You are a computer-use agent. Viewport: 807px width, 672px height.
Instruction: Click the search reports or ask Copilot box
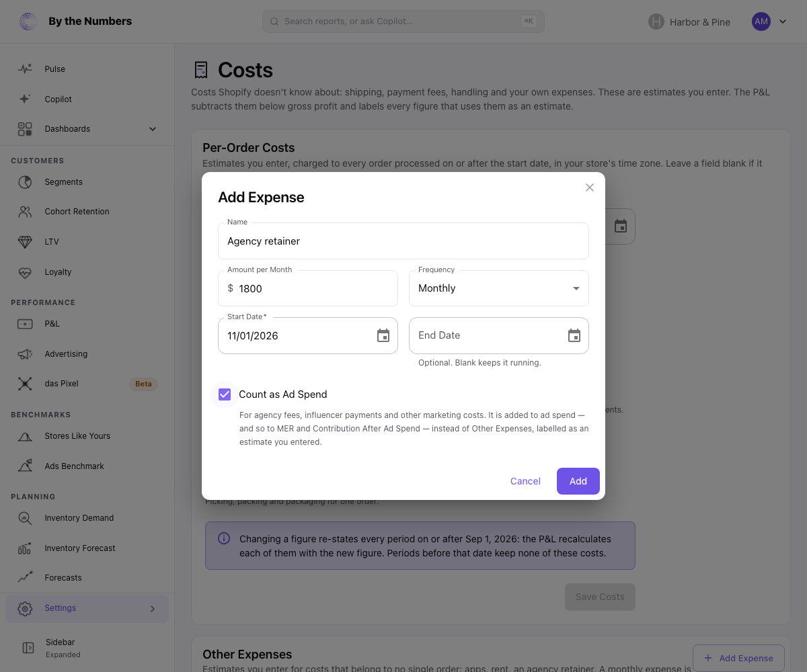(x=403, y=22)
